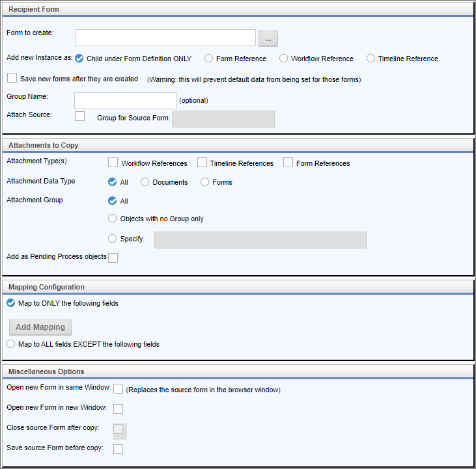This screenshot has width=476, height=469.
Task: Choose the Workflow Reference instance option
Action: click(x=284, y=59)
